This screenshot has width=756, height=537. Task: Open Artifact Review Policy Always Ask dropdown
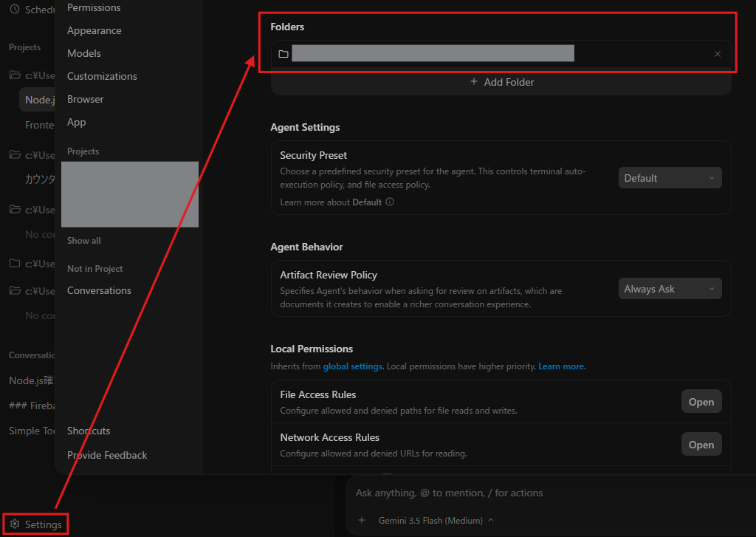pos(670,289)
